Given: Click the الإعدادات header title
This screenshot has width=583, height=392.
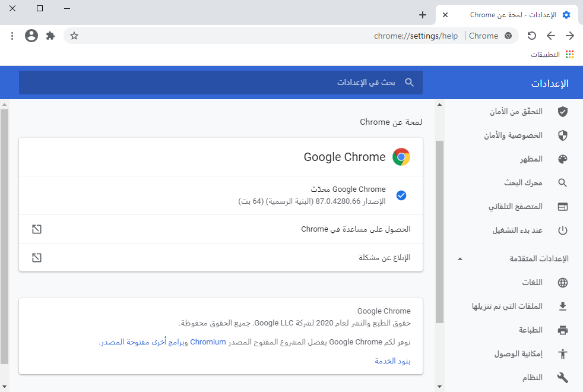Looking at the screenshot, I should [x=550, y=83].
